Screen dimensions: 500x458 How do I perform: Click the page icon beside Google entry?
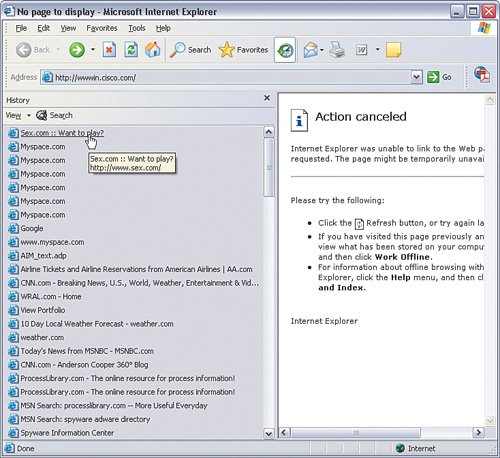pos(13,228)
